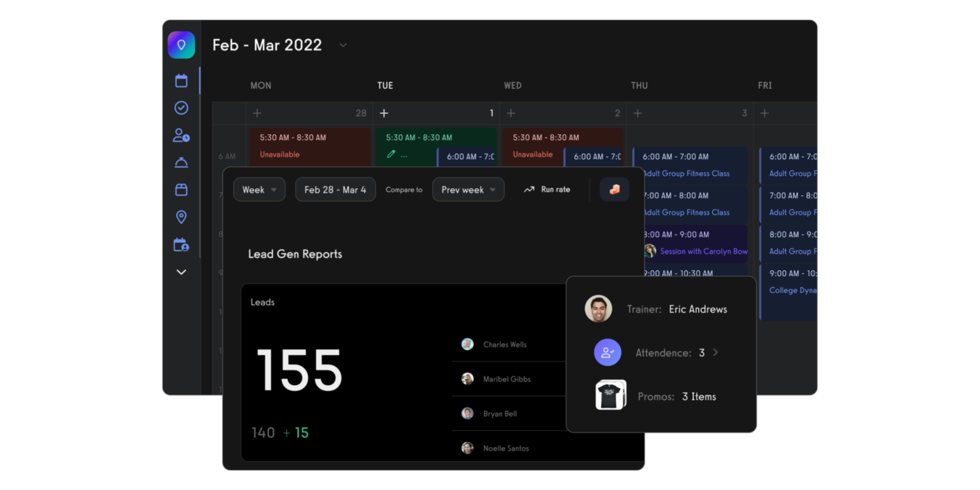Expand the sidebar with the down chevron
Viewport: 980px width, 490px height.
point(181,272)
